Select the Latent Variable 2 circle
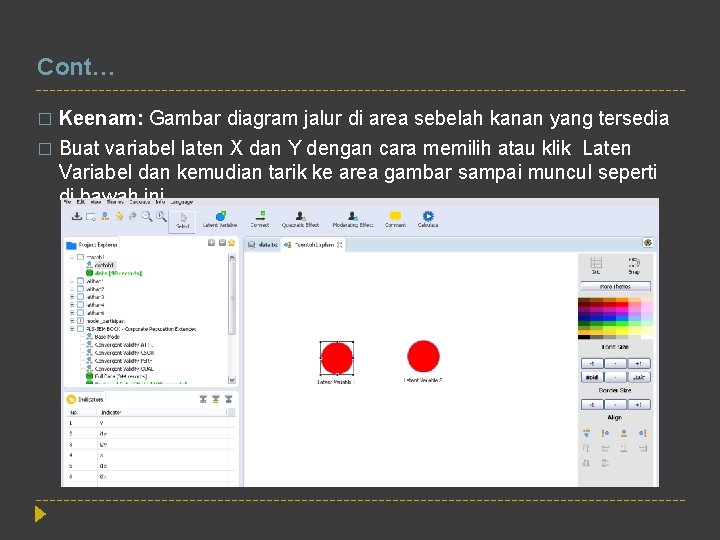This screenshot has width=720, height=540. click(x=423, y=356)
